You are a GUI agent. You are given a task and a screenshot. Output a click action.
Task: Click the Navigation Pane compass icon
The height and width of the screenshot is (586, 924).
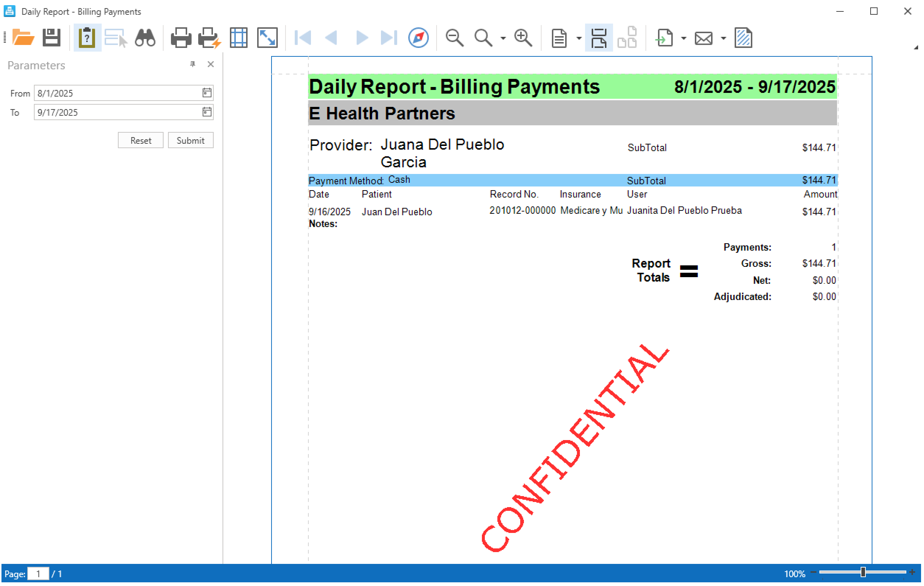coord(418,38)
